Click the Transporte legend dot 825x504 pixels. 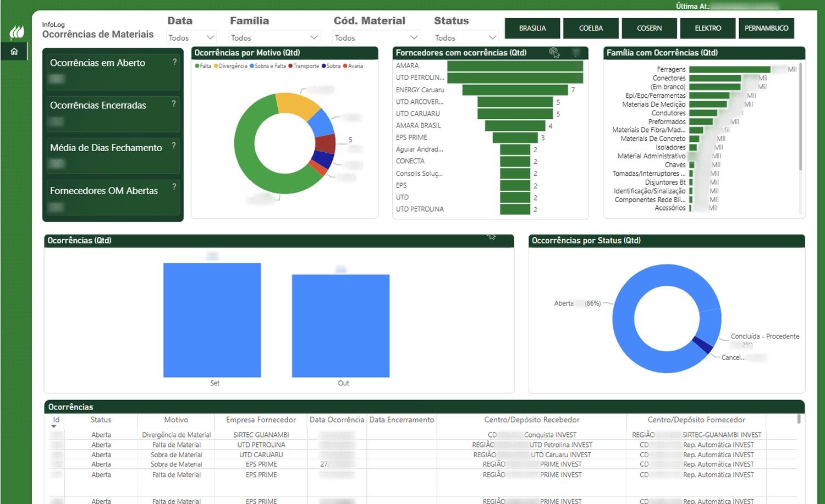290,66
